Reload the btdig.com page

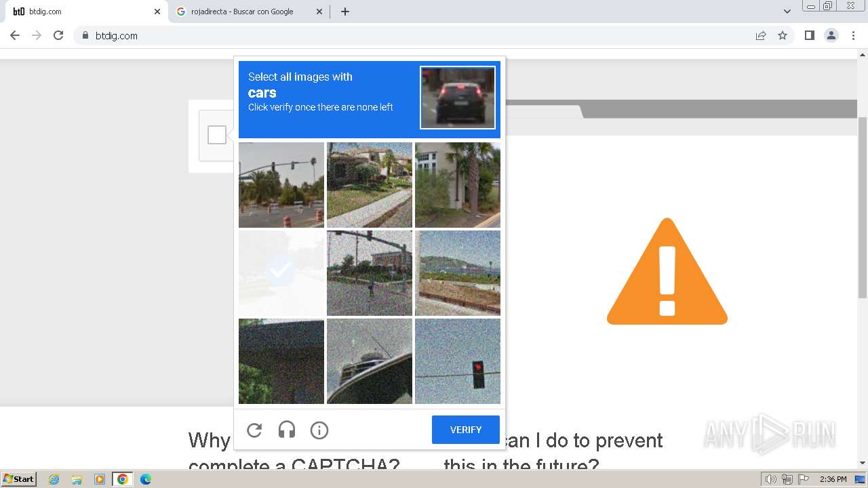click(x=58, y=35)
